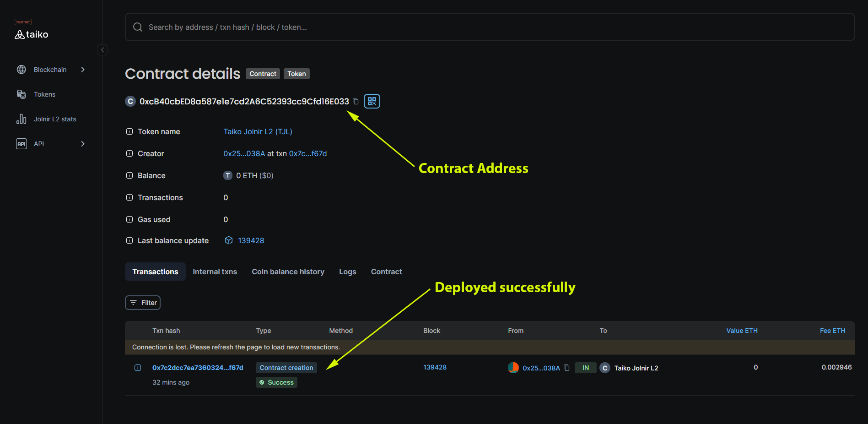The image size is (868, 424).
Task: Click the block cube icon beside 139428
Action: tap(229, 240)
